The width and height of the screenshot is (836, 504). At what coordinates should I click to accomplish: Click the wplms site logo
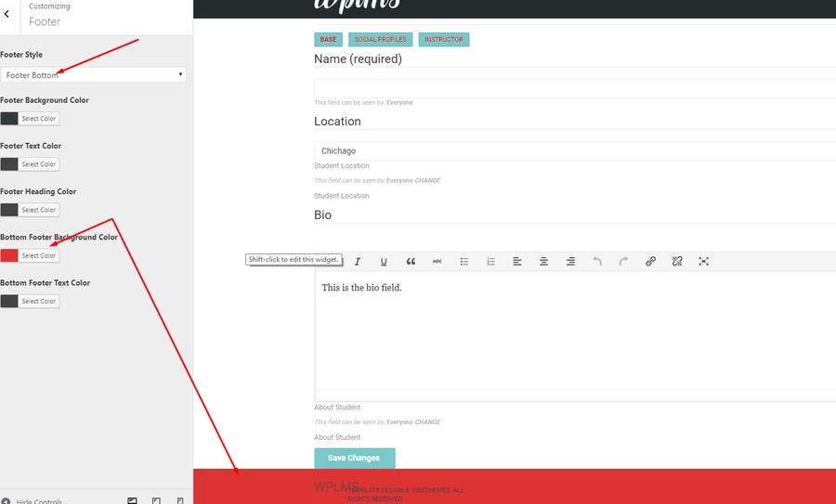coord(357,6)
